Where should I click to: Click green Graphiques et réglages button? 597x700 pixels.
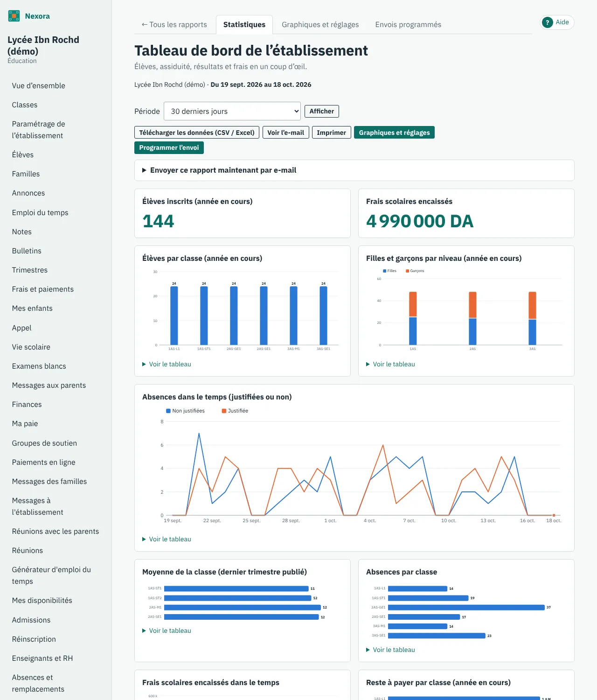pos(395,133)
